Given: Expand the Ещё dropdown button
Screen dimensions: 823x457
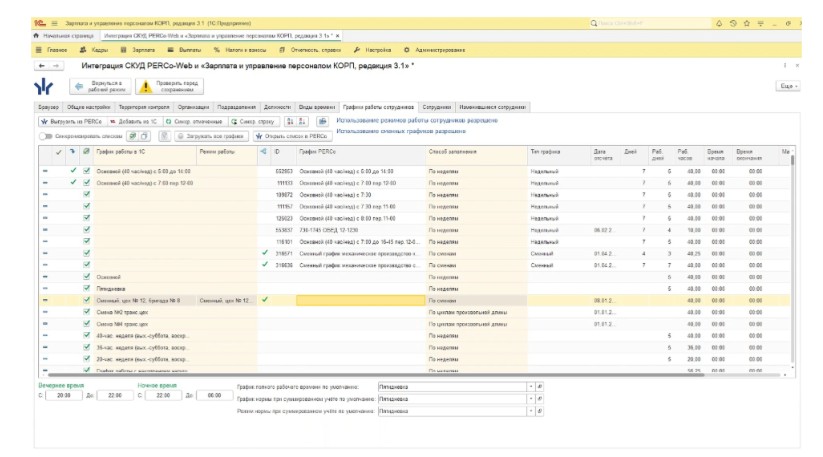Looking at the screenshot, I should (x=787, y=87).
